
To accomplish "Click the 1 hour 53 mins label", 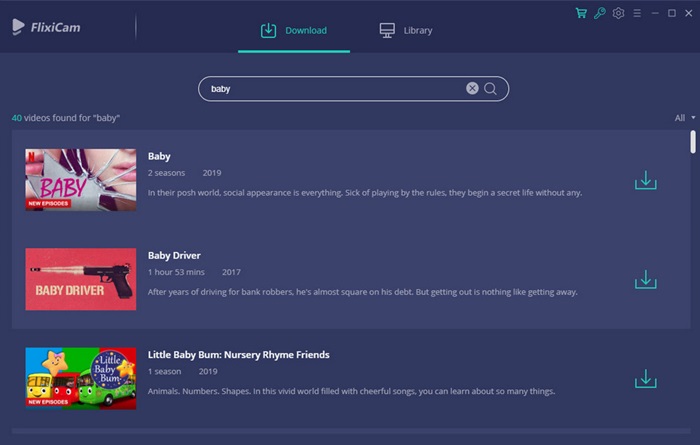I will pyautogui.click(x=176, y=272).
